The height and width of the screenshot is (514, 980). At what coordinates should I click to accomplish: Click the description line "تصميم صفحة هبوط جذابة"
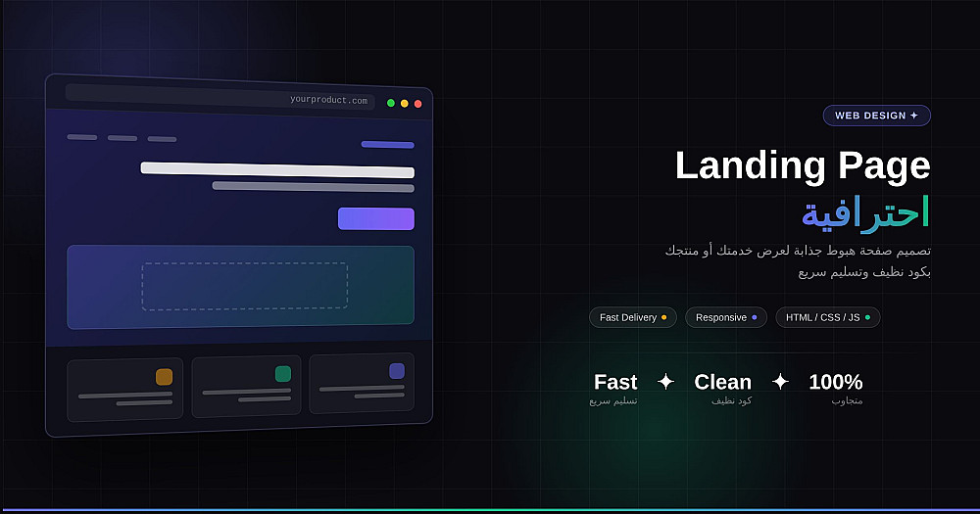pyautogui.click(x=798, y=251)
